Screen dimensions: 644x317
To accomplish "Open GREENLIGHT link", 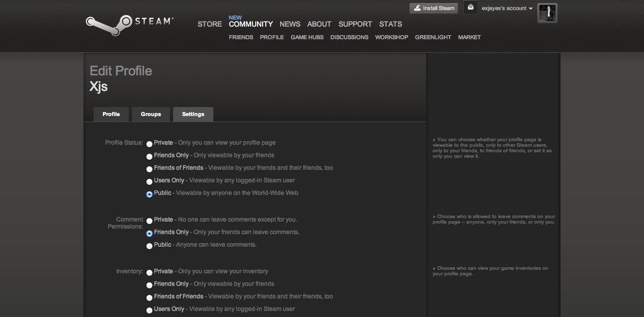I will (433, 37).
